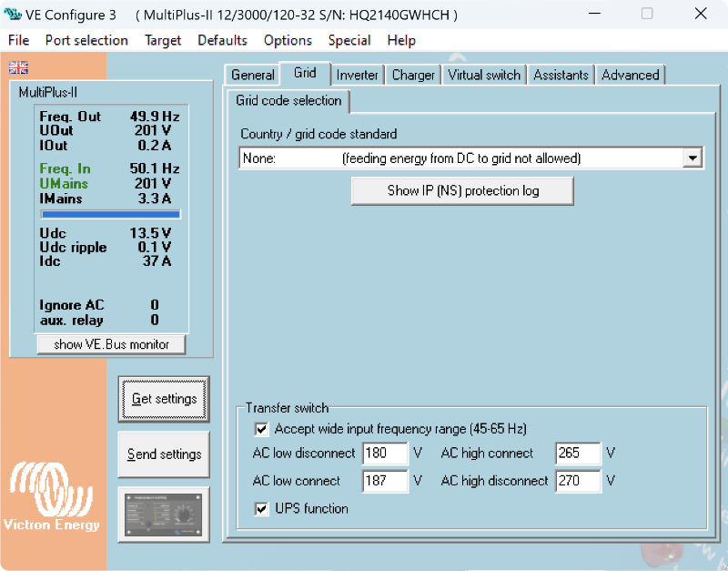This screenshot has width=728, height=571.
Task: Open the Country / grid code dropdown
Action: (x=693, y=158)
